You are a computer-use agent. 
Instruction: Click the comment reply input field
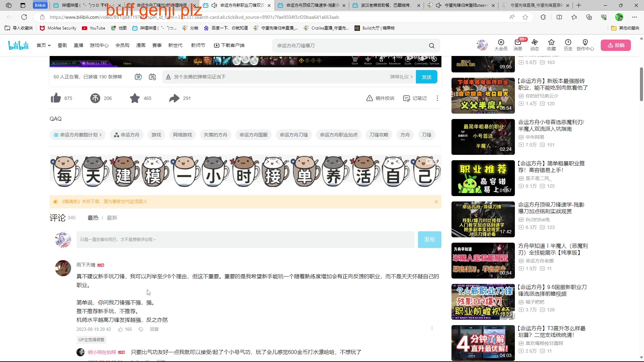(x=246, y=239)
